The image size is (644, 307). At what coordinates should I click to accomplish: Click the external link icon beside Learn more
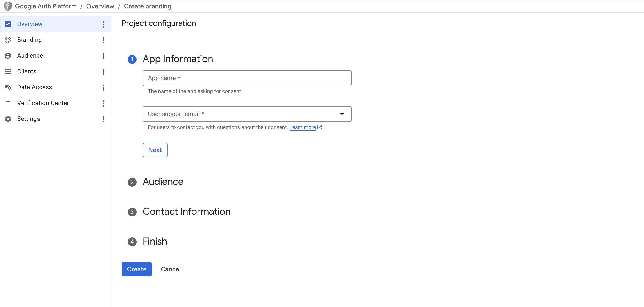coord(320,127)
